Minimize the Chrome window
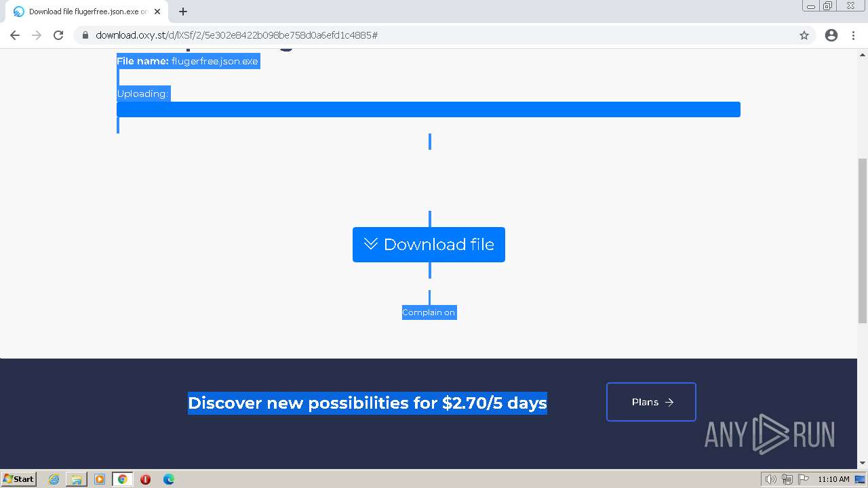Image resolution: width=868 pixels, height=488 pixels. click(811, 6)
